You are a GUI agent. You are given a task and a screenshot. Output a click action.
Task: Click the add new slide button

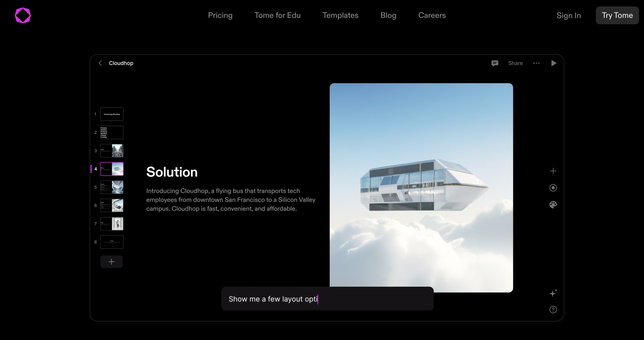pyautogui.click(x=111, y=262)
